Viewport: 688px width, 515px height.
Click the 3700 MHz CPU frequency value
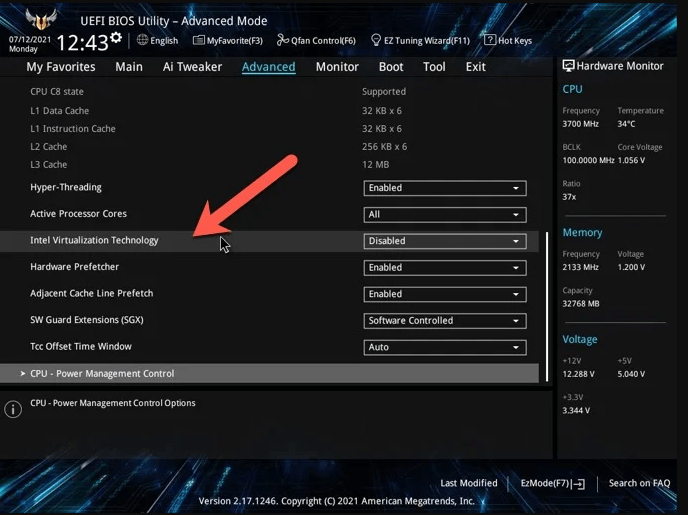(580, 124)
